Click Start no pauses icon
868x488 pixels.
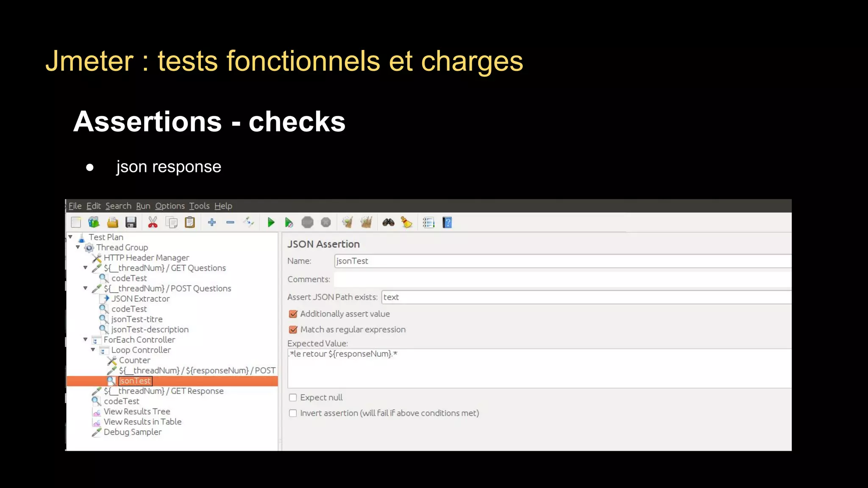point(289,222)
